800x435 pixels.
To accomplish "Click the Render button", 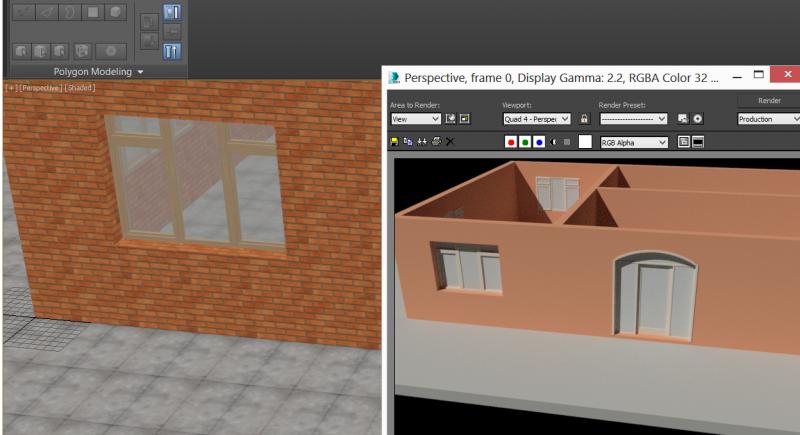I will pos(769,100).
